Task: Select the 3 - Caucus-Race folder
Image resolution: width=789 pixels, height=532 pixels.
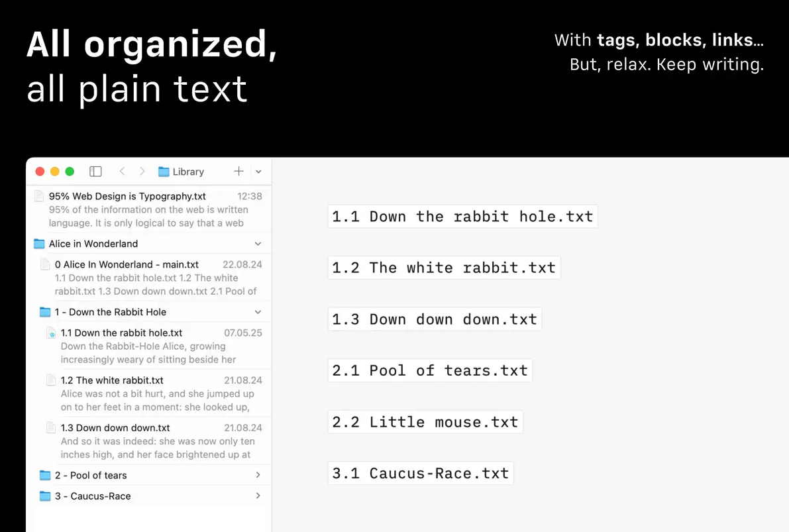Action: click(x=149, y=496)
